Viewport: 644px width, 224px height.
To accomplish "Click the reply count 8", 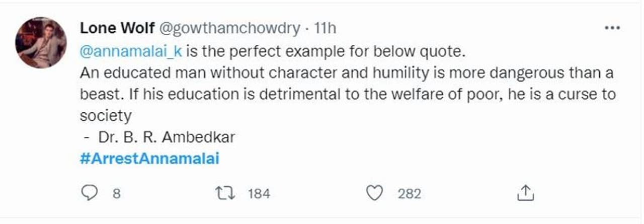I will (x=116, y=193).
